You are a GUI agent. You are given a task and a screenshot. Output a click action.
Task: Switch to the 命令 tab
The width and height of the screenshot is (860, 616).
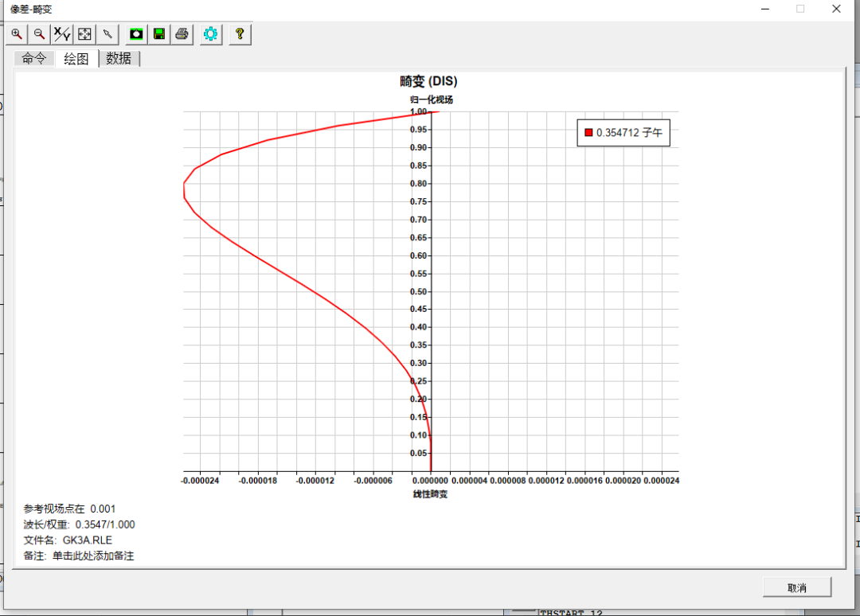click(x=34, y=59)
